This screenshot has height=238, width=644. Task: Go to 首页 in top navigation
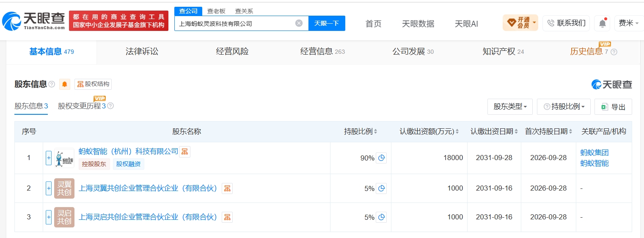(x=373, y=24)
